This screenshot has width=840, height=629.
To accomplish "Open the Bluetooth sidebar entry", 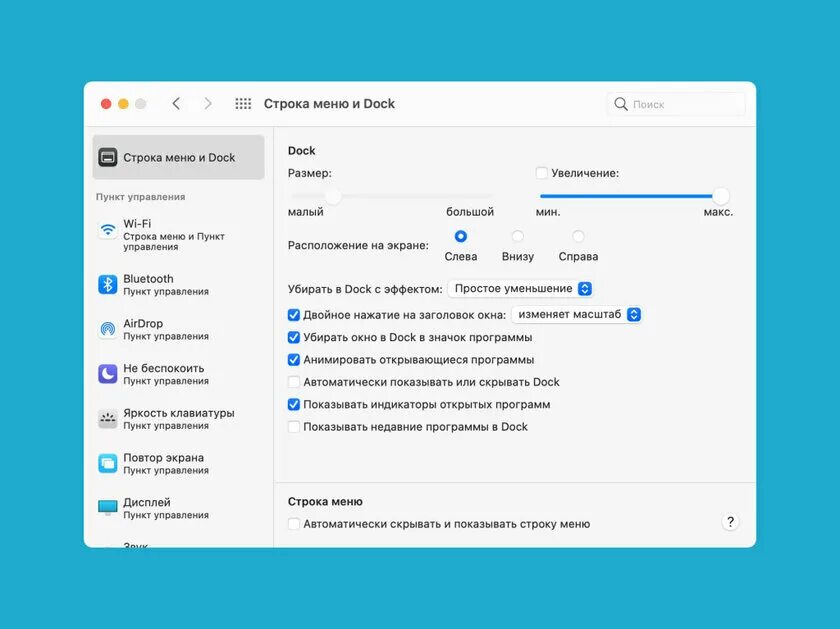I will pos(178,284).
